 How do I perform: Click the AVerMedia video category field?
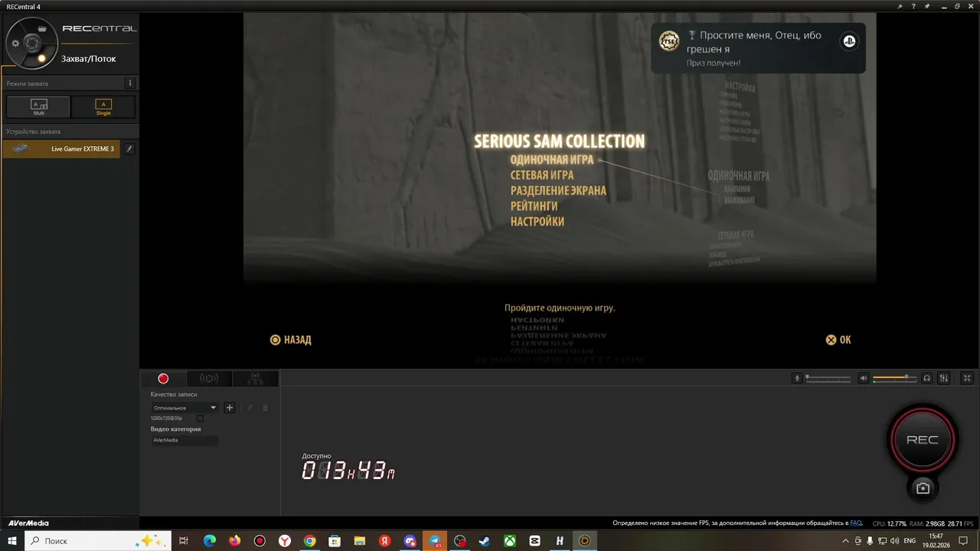[185, 440]
